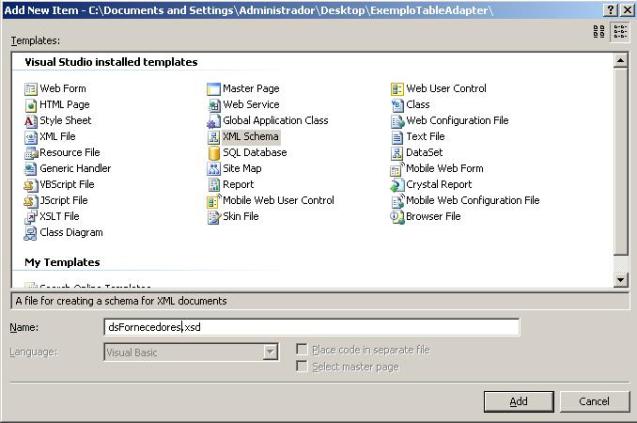
Task: Choose the XSLT File template icon
Action: click(30, 217)
